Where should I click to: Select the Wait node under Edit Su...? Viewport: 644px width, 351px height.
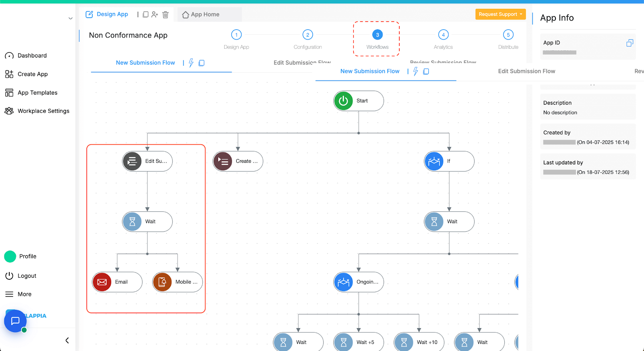coord(147,222)
